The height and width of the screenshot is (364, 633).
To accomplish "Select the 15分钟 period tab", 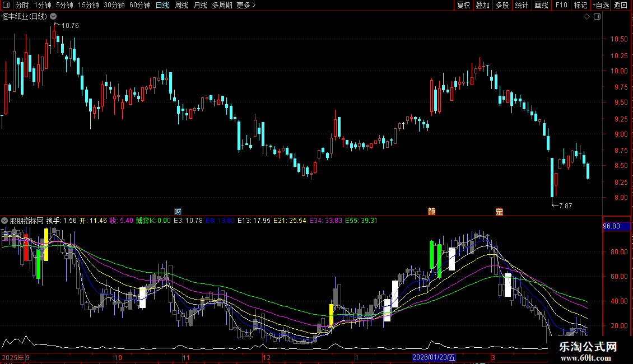I will click(x=89, y=5).
